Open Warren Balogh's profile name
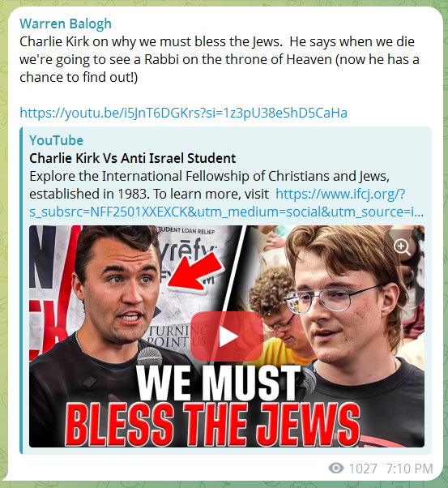This screenshot has width=448, height=488. click(66, 24)
